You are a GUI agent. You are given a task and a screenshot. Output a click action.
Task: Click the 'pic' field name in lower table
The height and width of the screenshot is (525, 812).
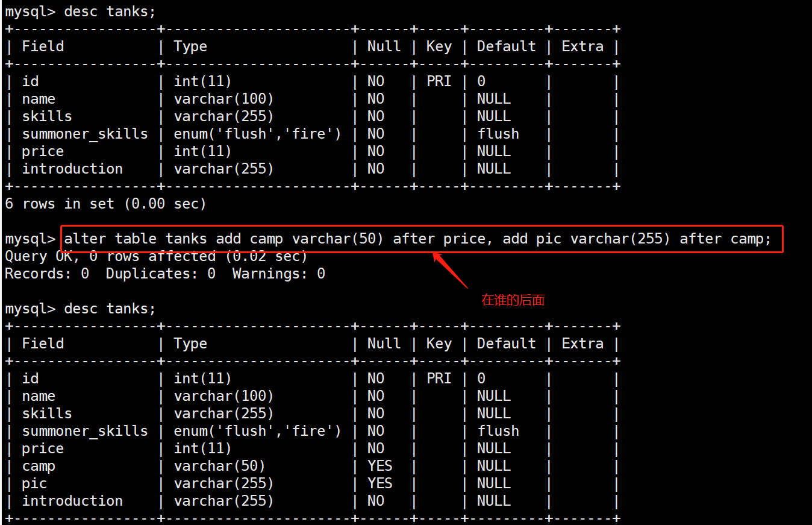[34, 484]
